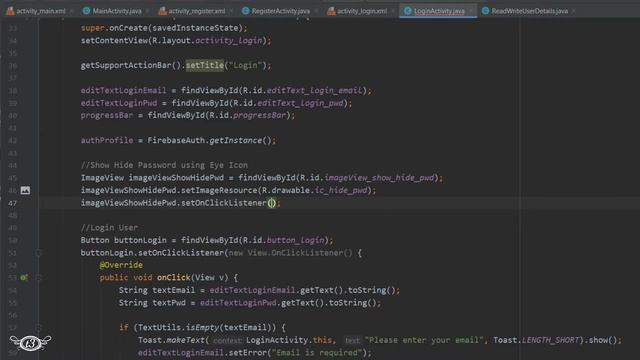Click the "Login" title string literal
Viewport: 640px width, 360px height.
tap(245, 65)
